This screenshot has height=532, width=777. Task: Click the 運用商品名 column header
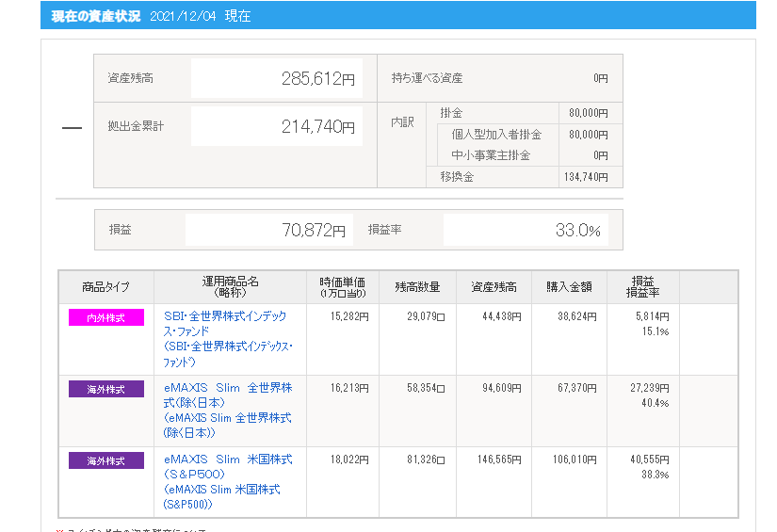click(230, 287)
